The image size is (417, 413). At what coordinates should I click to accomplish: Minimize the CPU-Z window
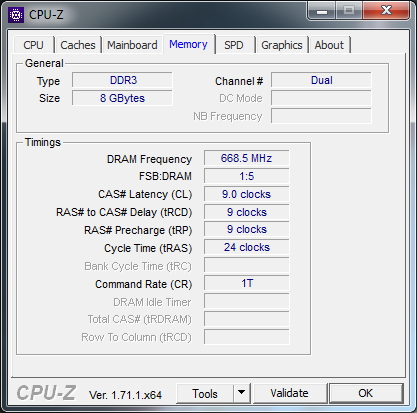click(322, 12)
